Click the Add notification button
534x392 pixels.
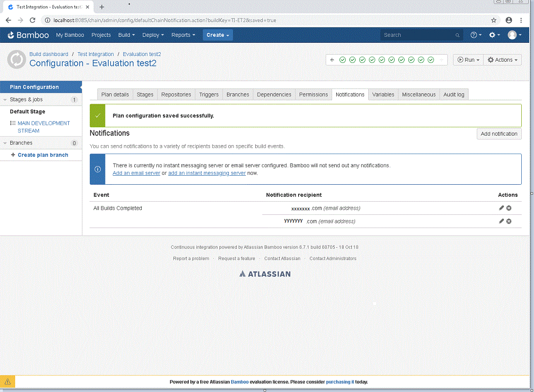coord(499,134)
